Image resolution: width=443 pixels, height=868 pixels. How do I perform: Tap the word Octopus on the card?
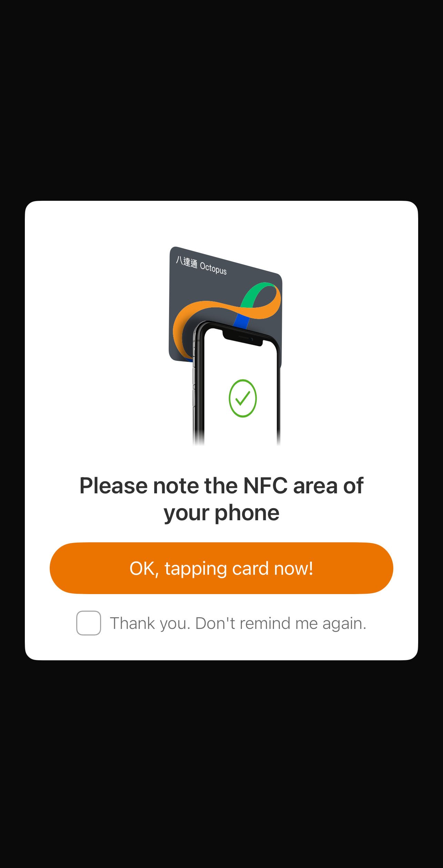213,268
